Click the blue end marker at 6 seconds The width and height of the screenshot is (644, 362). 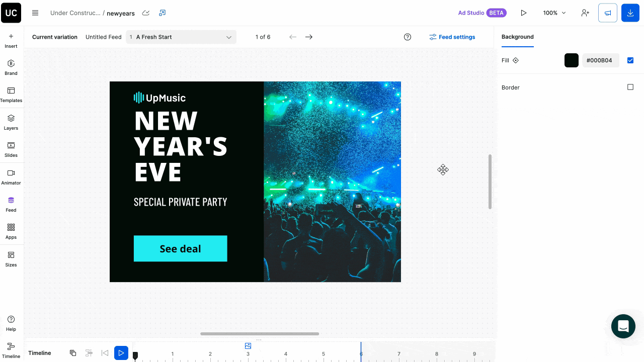click(x=361, y=351)
